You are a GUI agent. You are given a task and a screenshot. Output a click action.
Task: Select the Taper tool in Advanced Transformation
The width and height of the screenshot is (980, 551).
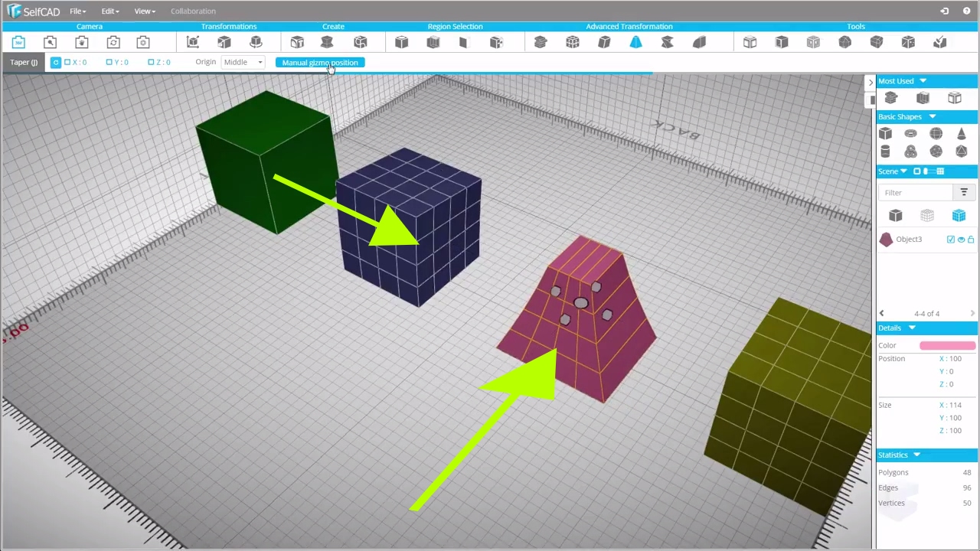pyautogui.click(x=635, y=43)
